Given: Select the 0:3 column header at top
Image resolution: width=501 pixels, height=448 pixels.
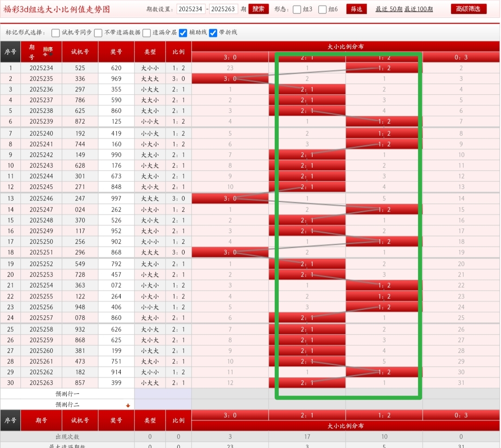Looking at the screenshot, I should 461,57.
